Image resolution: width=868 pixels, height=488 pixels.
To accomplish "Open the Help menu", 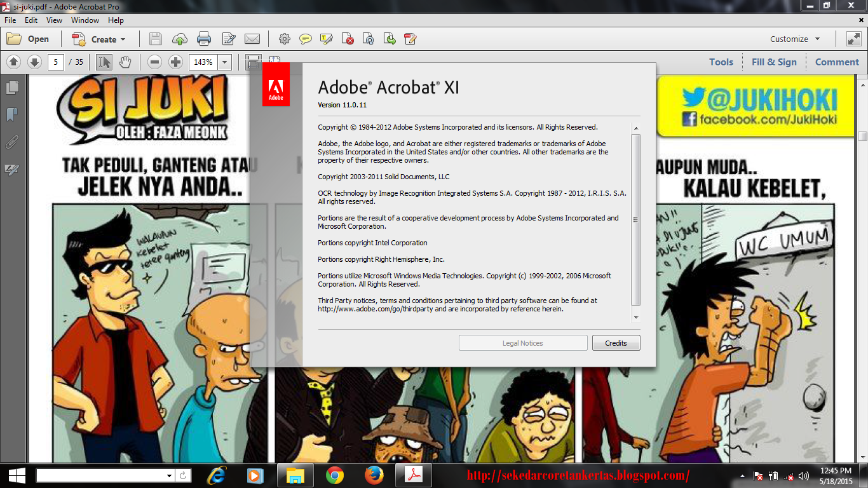I will coord(116,20).
